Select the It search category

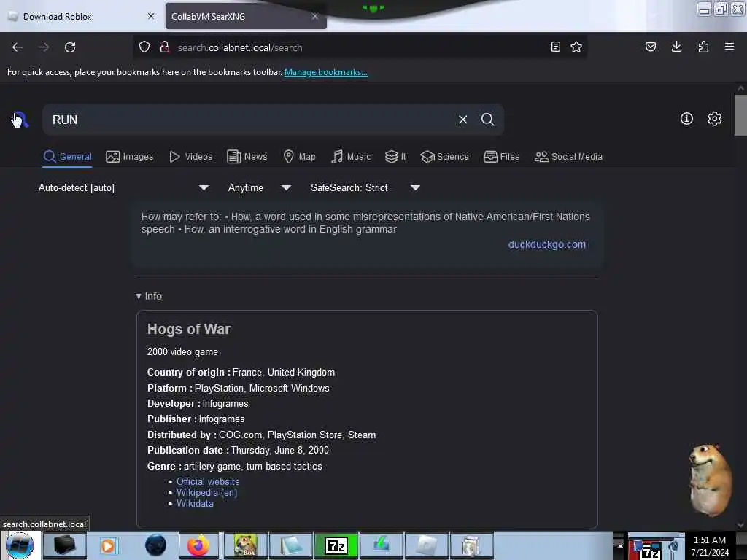pos(395,157)
